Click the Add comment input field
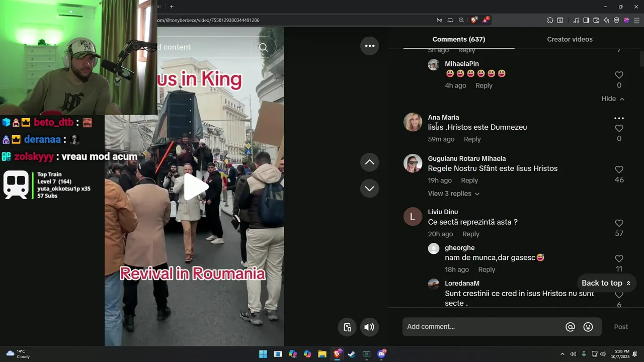Image resolution: width=644 pixels, height=362 pixels. click(x=502, y=327)
